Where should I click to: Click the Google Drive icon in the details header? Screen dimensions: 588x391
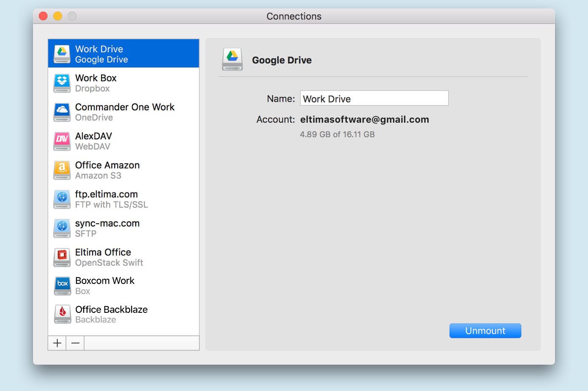232,59
